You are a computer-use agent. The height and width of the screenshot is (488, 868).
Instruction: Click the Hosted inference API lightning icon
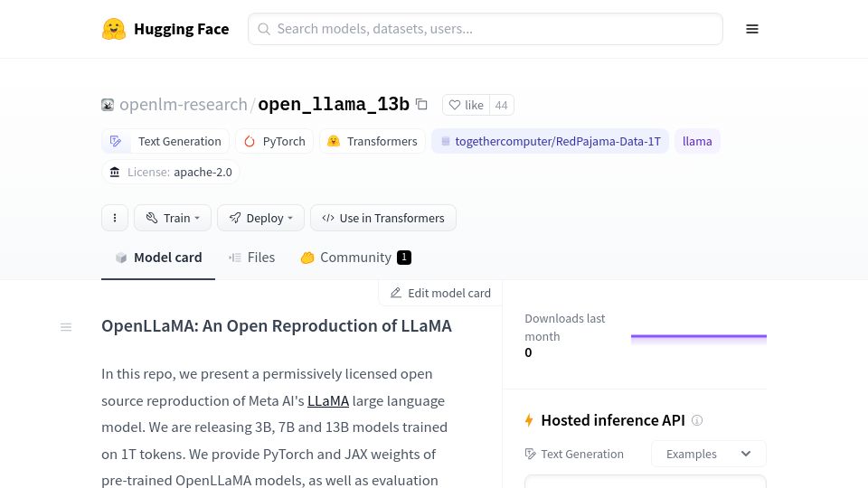coord(529,420)
